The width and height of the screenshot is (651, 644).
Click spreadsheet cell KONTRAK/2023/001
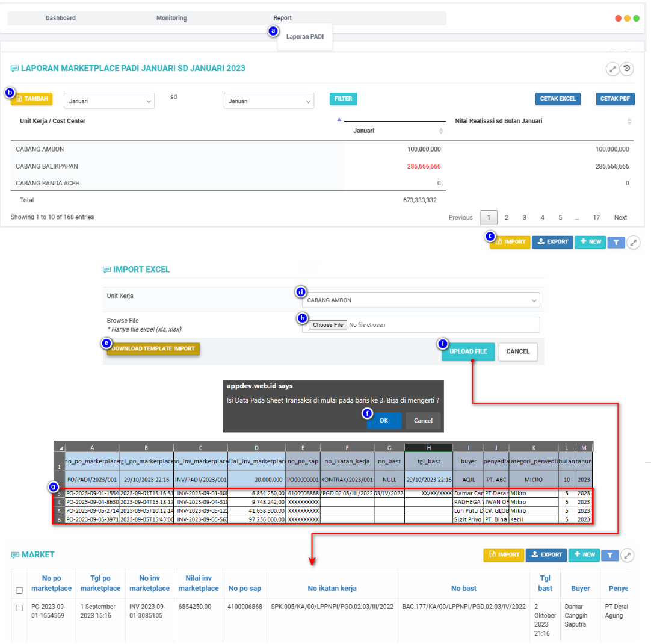tap(347, 480)
